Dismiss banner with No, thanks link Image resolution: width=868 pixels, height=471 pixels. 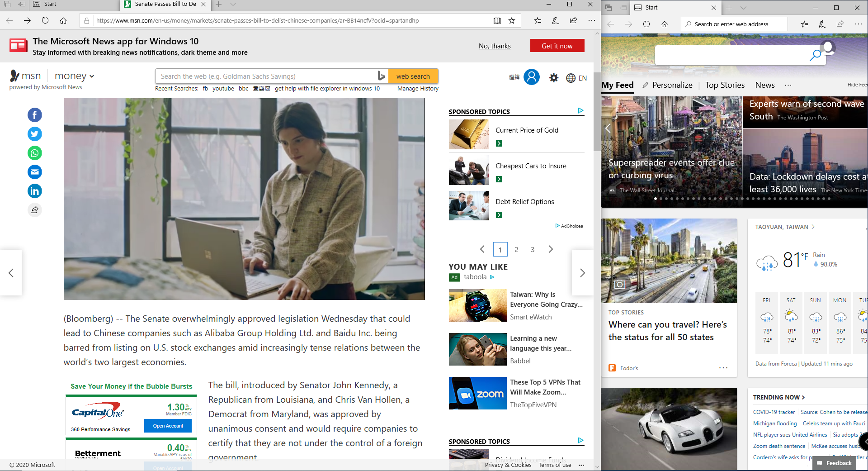pyautogui.click(x=495, y=46)
